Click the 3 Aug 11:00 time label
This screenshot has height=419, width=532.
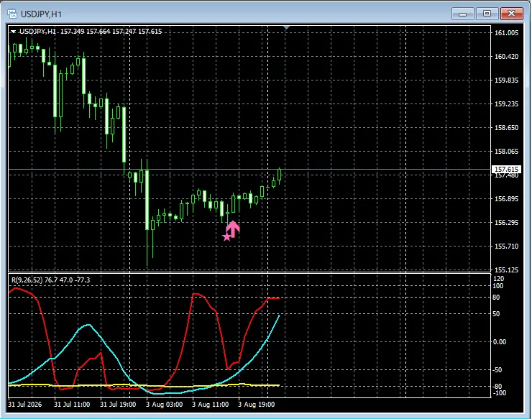(x=211, y=405)
